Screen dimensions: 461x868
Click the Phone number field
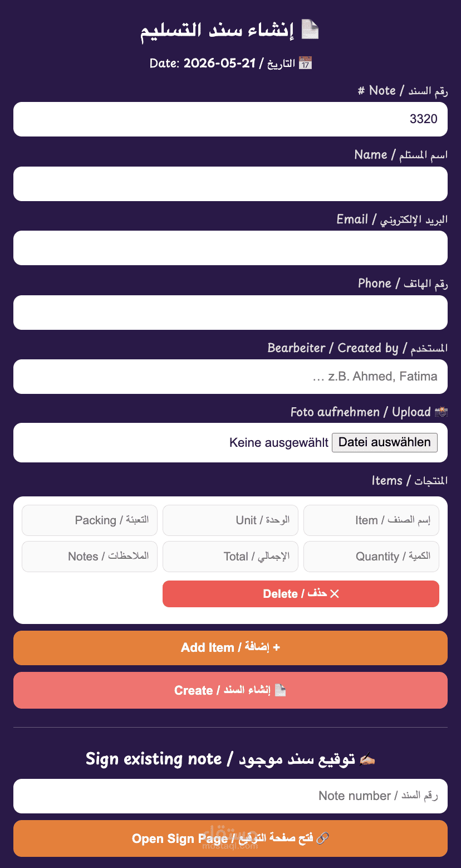coord(230,313)
